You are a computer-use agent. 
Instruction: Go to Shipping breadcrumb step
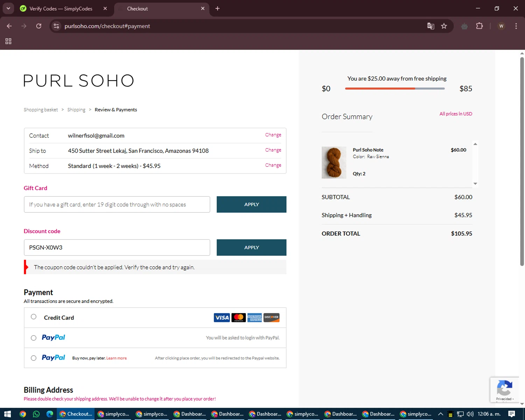76,110
